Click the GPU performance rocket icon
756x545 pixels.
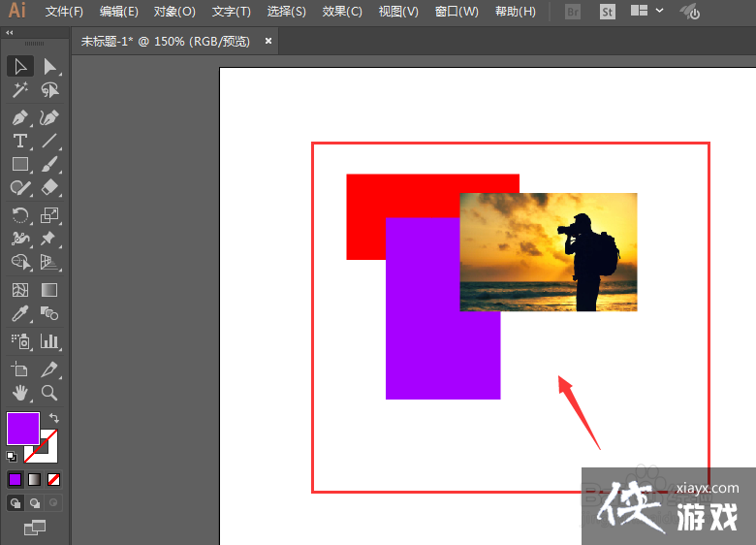690,12
